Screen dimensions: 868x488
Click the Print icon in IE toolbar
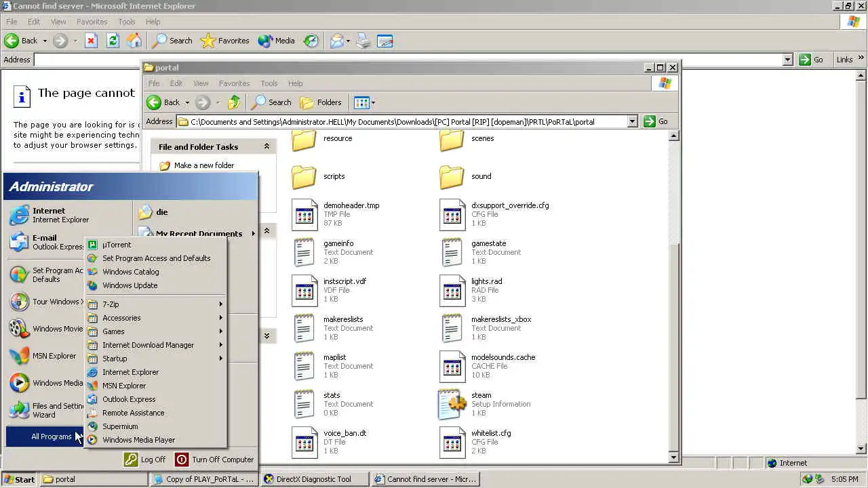(363, 41)
